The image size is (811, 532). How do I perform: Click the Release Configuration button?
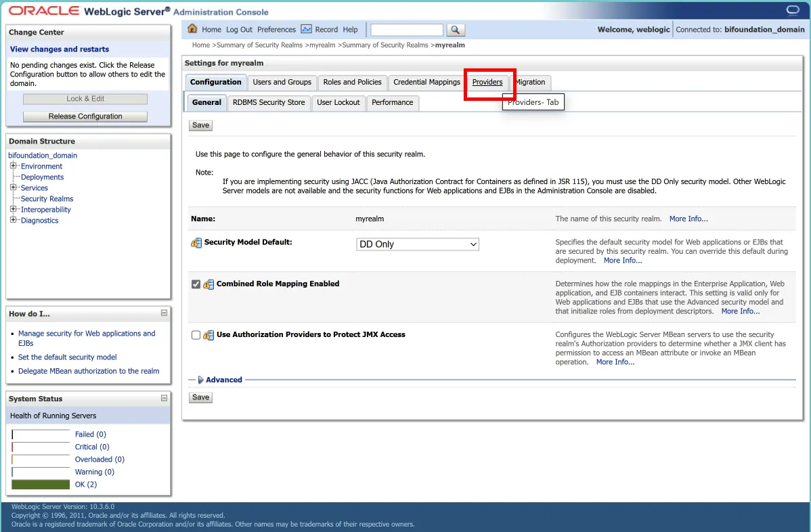(85, 116)
